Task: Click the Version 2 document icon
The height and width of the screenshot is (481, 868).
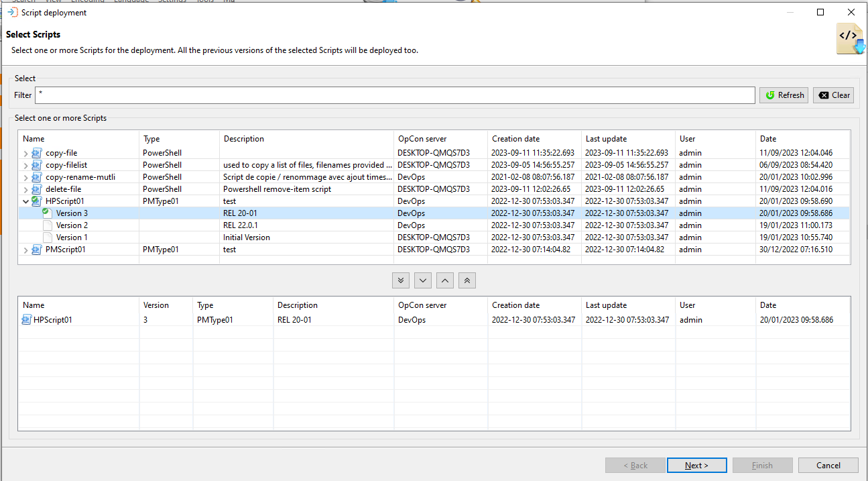Action: point(47,225)
